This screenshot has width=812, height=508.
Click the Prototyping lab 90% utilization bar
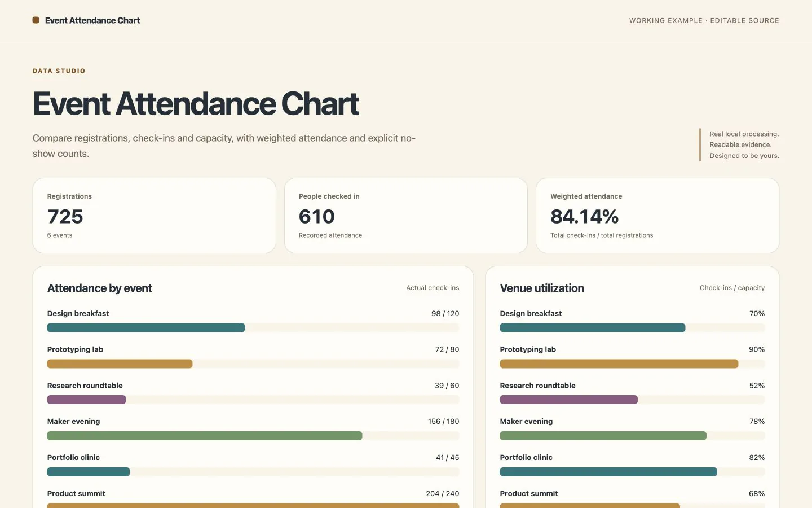(x=619, y=364)
